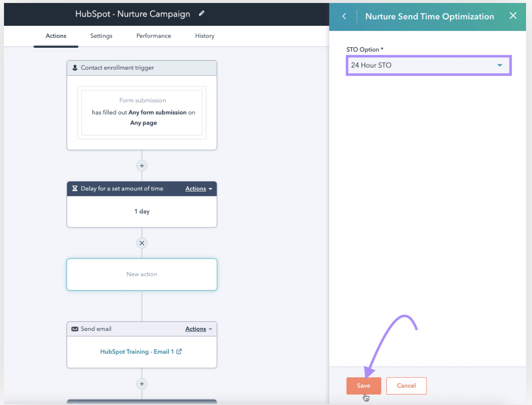Viewport: 532px width, 405px height.
Task: Save the STO option
Action: [363, 386]
